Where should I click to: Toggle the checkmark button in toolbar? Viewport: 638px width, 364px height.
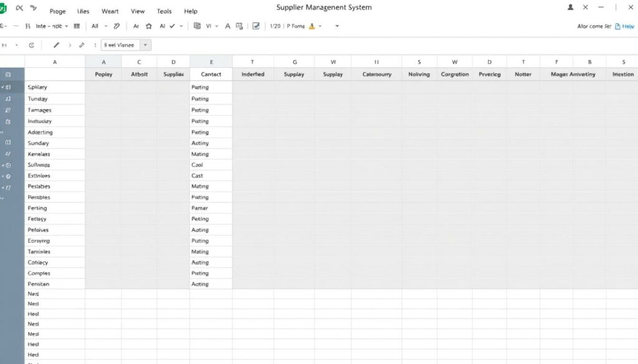pos(172,26)
